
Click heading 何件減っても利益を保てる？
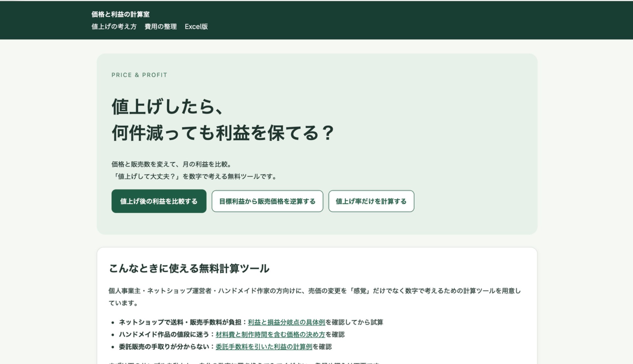click(x=223, y=133)
